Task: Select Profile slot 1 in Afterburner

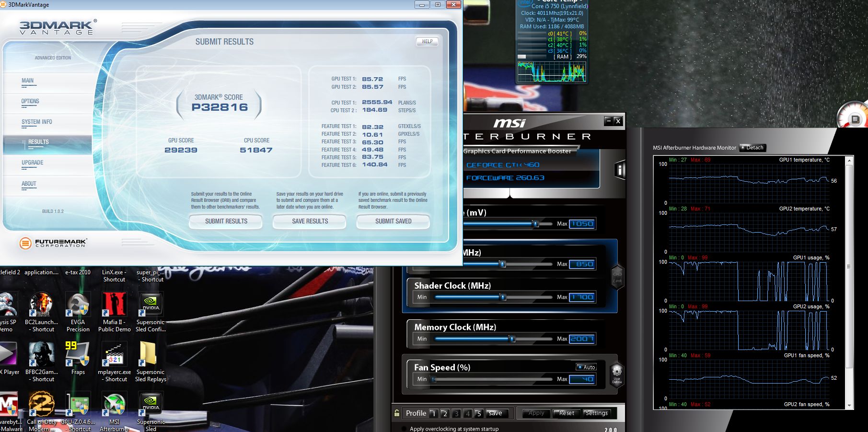Action: pos(433,413)
